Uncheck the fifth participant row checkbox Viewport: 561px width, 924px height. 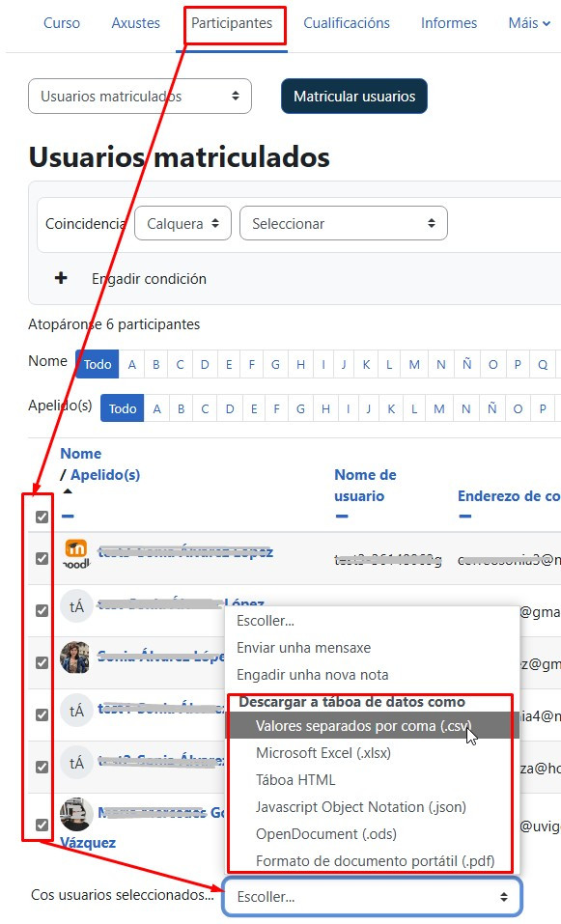click(42, 767)
